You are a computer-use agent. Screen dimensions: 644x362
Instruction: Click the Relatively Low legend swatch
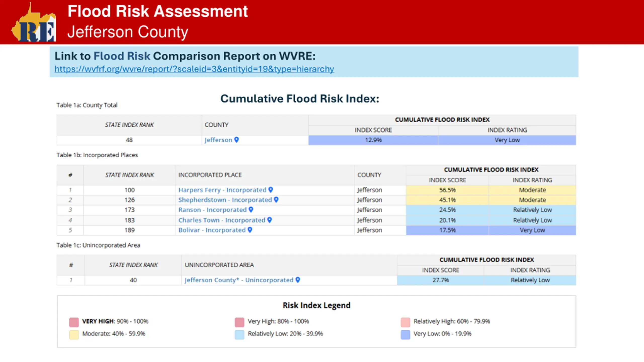click(239, 335)
